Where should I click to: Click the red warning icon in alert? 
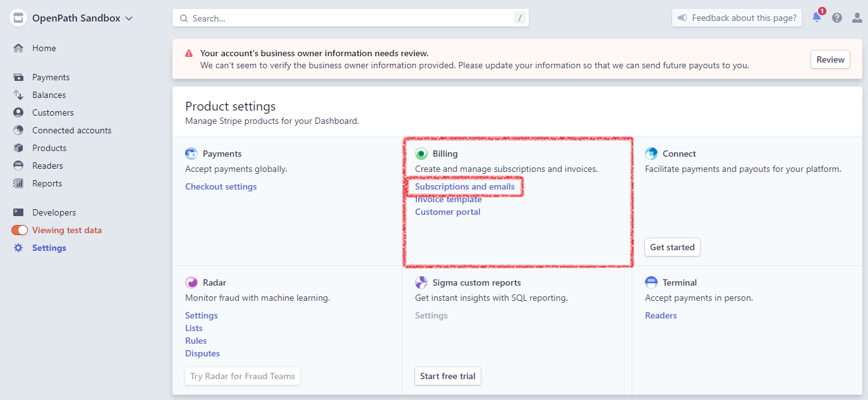[x=189, y=54]
